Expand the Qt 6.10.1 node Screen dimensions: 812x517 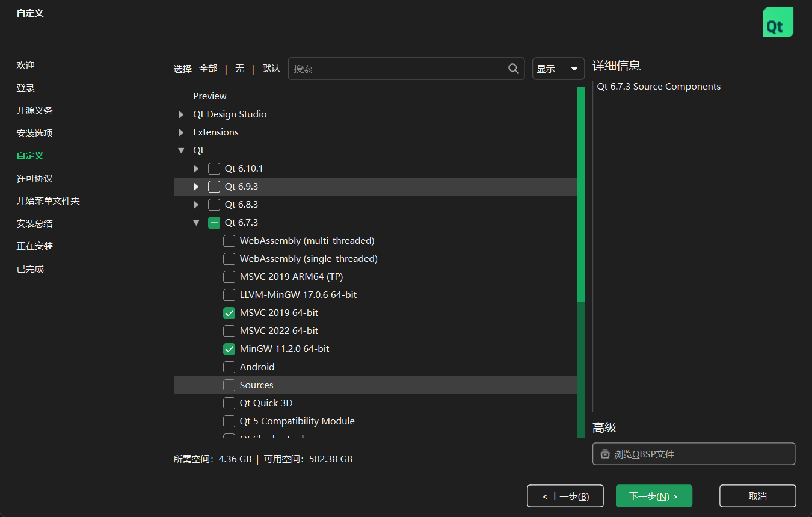(x=196, y=169)
